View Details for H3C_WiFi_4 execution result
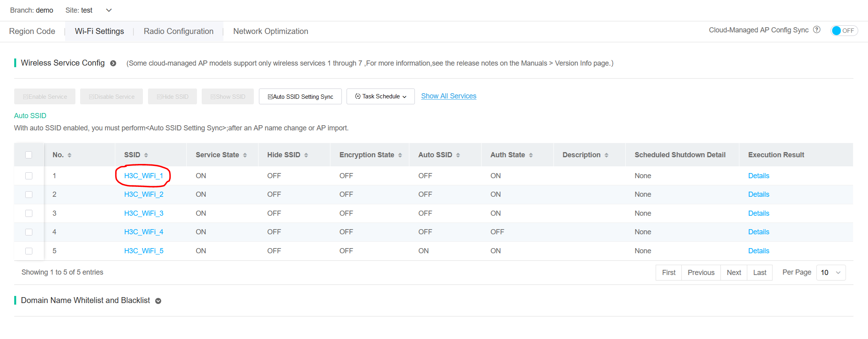 click(x=759, y=232)
